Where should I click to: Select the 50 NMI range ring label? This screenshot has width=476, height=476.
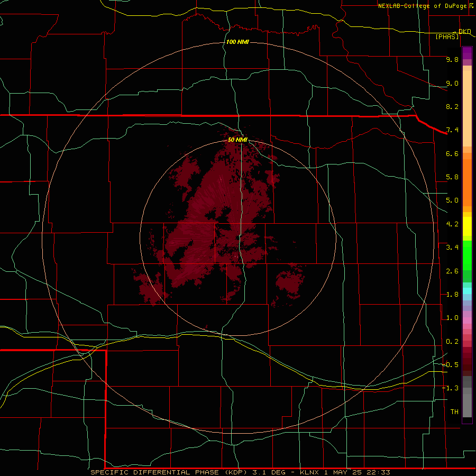pyautogui.click(x=237, y=140)
